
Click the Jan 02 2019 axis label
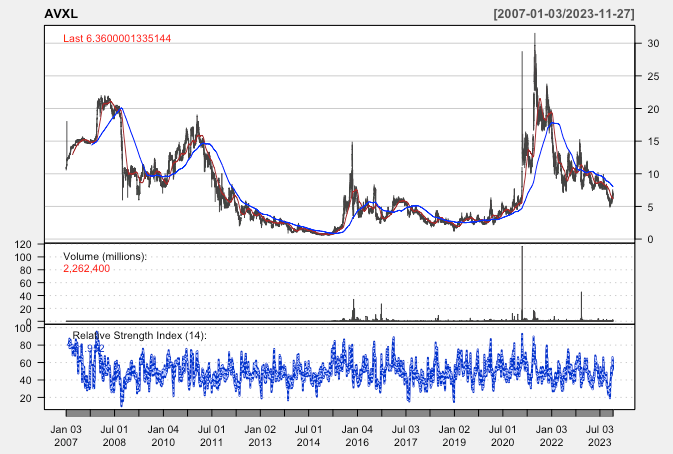tap(454, 434)
